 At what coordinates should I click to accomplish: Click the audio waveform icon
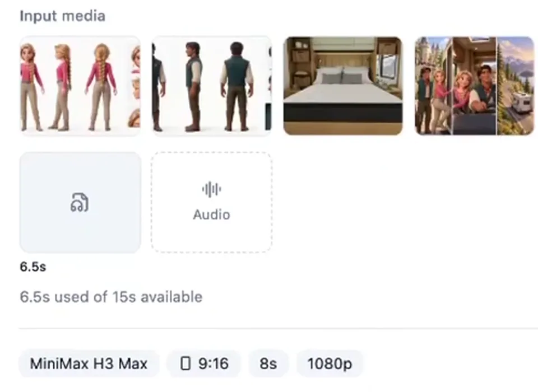coord(211,189)
